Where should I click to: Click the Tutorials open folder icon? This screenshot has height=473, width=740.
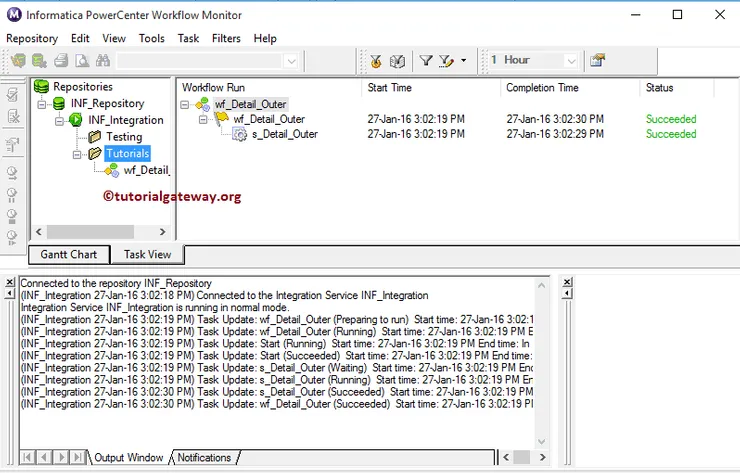click(x=95, y=153)
